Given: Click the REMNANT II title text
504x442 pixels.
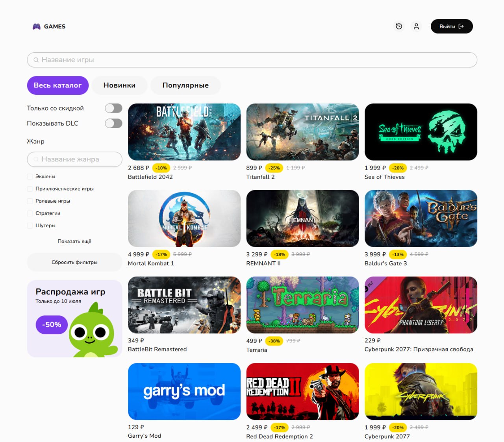Looking at the screenshot, I should coord(263,264).
